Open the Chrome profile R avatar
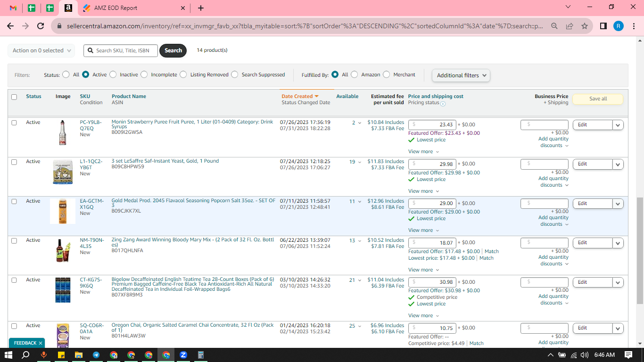 (619, 26)
